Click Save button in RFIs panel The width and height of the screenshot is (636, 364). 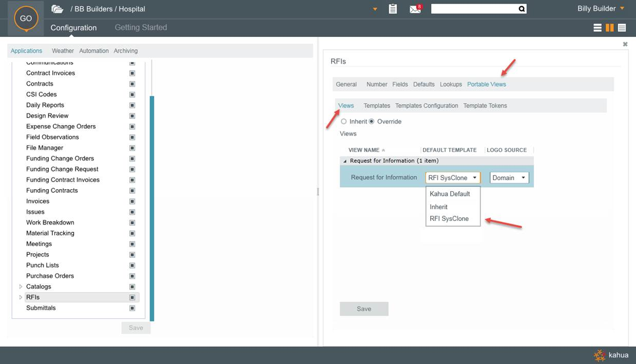364,309
